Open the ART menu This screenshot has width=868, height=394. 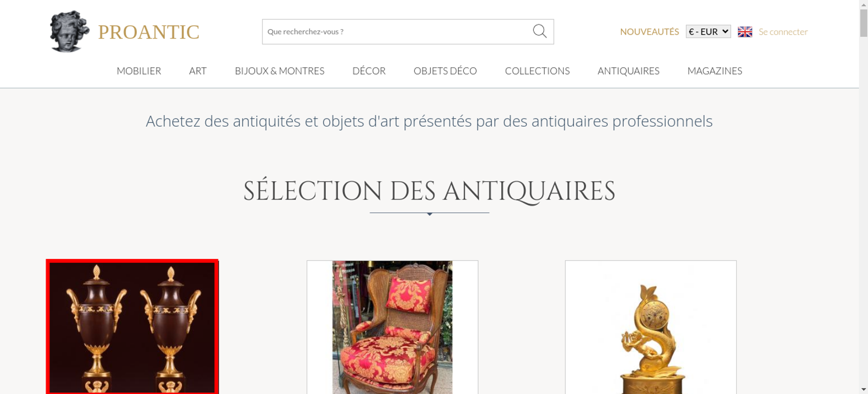[198, 71]
